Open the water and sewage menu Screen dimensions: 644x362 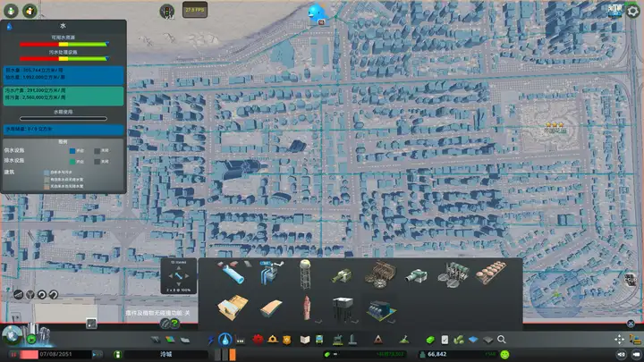click(x=225, y=340)
